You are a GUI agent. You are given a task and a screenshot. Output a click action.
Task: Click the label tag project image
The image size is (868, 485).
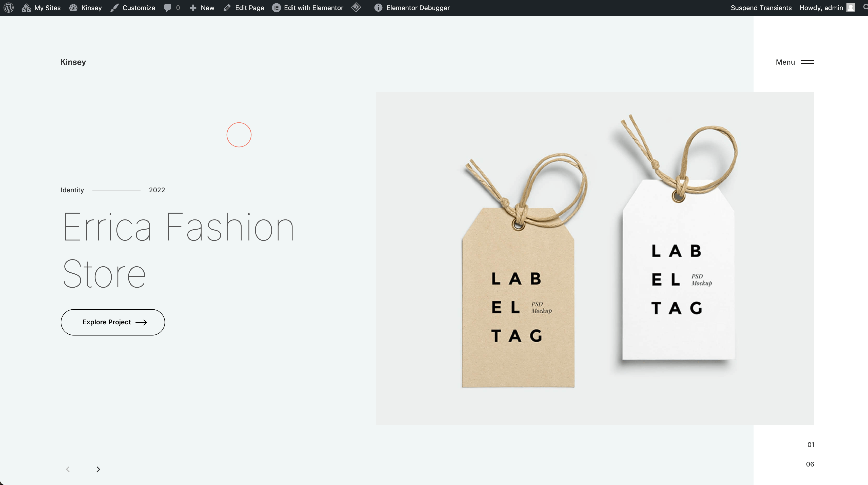pos(595,258)
